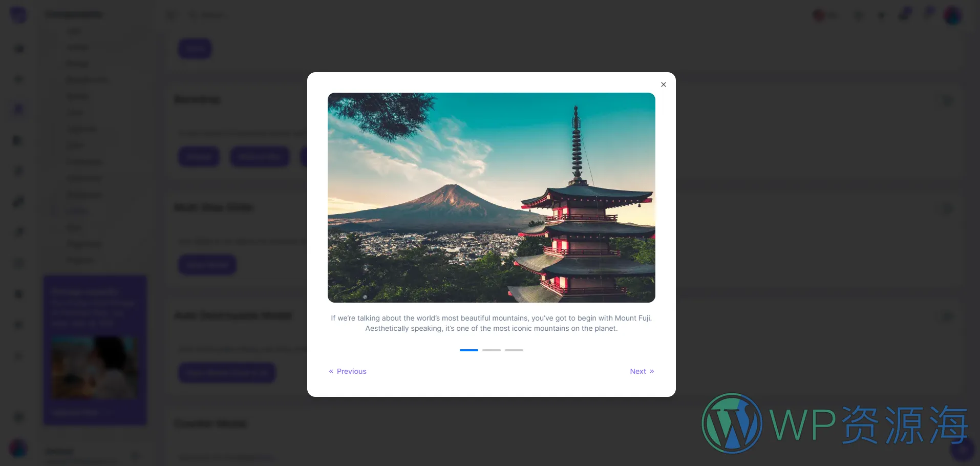
Task: Open the header notifications icon beside the avatar
Action: (928, 14)
